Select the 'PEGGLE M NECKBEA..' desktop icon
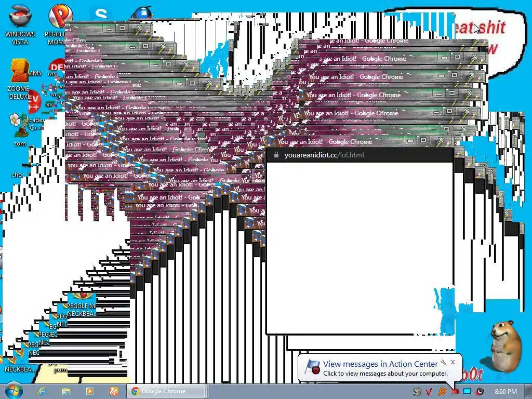This screenshot has width=532, height=399. [82, 305]
